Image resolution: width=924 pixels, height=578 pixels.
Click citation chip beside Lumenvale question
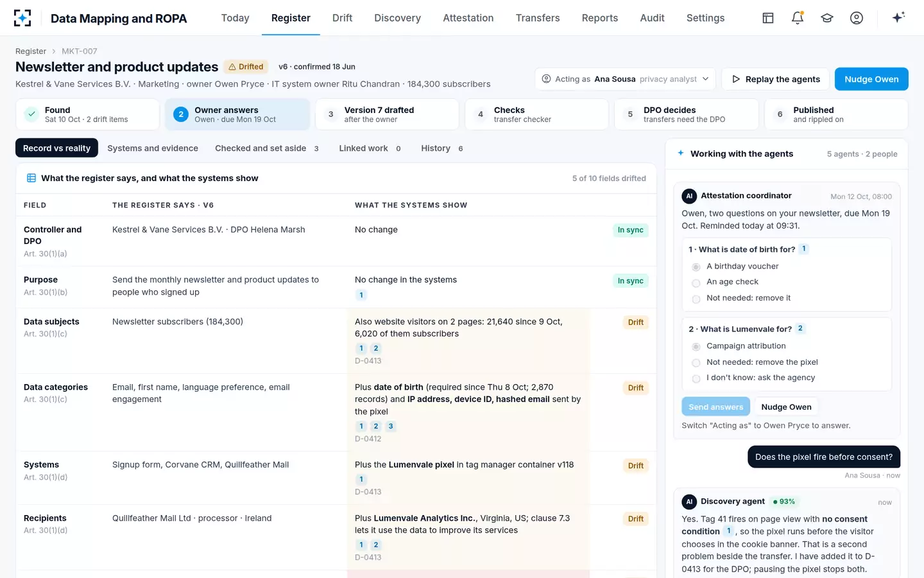(x=800, y=329)
